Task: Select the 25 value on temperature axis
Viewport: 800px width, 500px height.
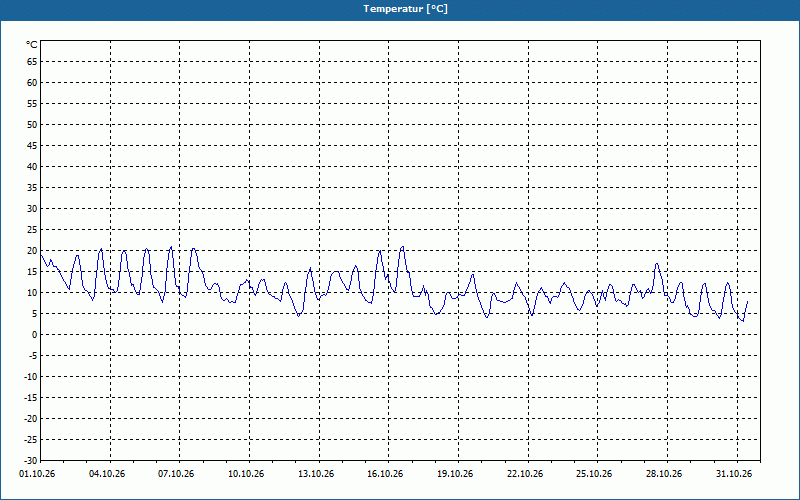Action: coord(32,230)
